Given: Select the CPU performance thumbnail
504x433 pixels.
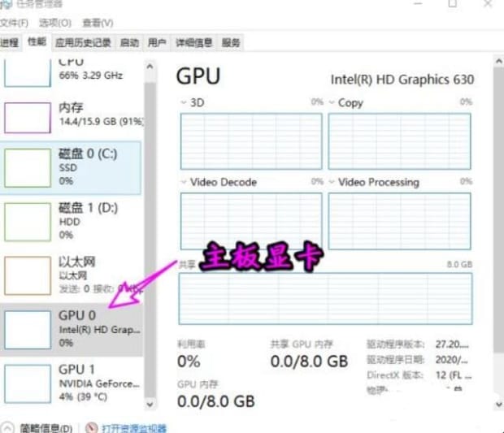Looking at the screenshot, I should click(28, 73).
